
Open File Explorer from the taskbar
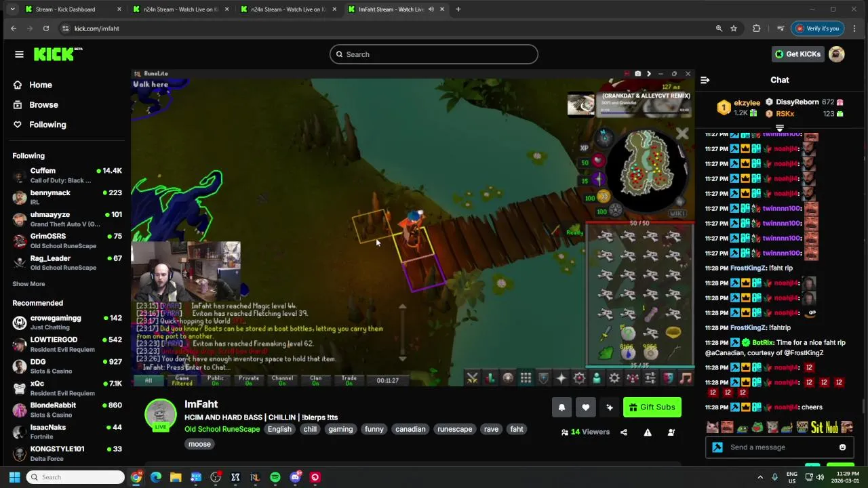click(x=176, y=477)
